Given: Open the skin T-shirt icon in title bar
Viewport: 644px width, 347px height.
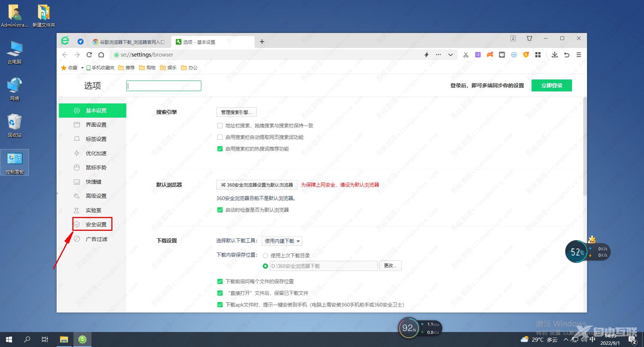Looking at the screenshot, I should coord(529,38).
